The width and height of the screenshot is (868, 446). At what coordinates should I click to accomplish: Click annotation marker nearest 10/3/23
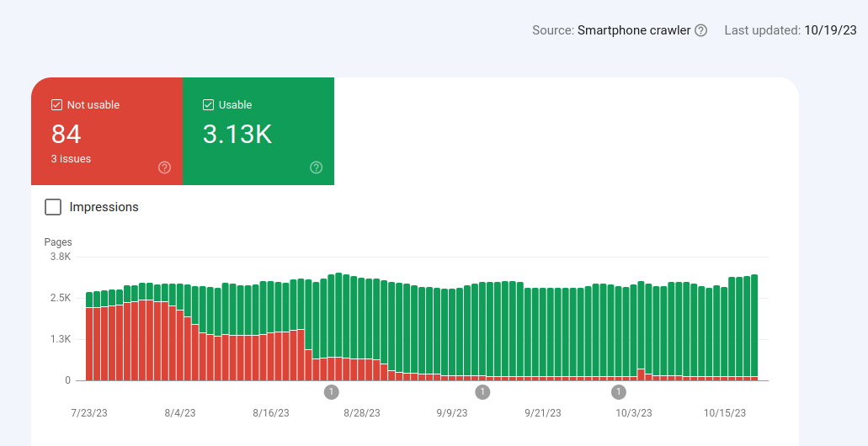point(619,392)
